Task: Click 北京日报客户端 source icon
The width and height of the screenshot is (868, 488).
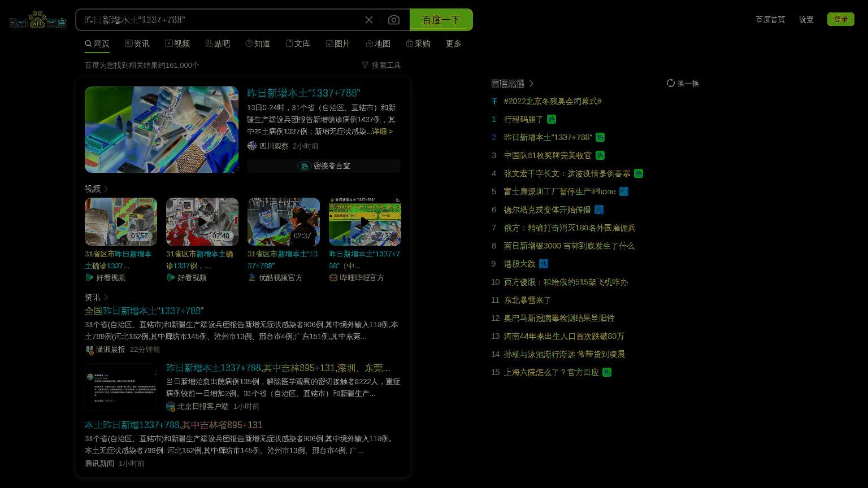Action: pos(171,406)
